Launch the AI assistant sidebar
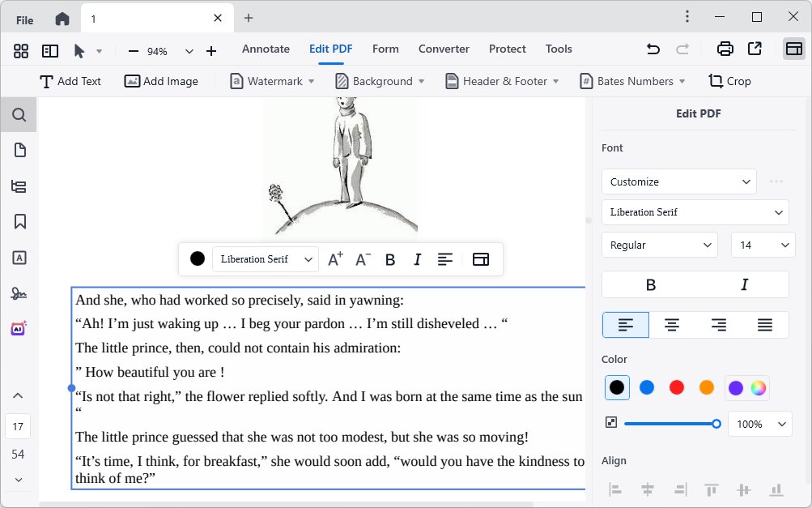 18,328
